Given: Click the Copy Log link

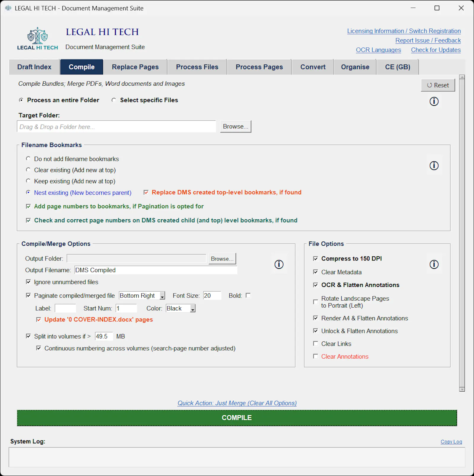Looking at the screenshot, I should pos(451,442).
